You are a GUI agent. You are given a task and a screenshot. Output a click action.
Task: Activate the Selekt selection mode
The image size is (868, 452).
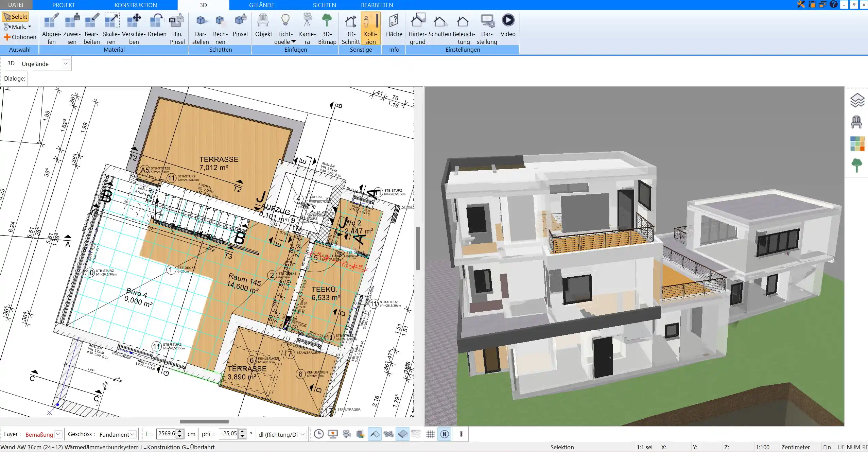click(x=15, y=17)
